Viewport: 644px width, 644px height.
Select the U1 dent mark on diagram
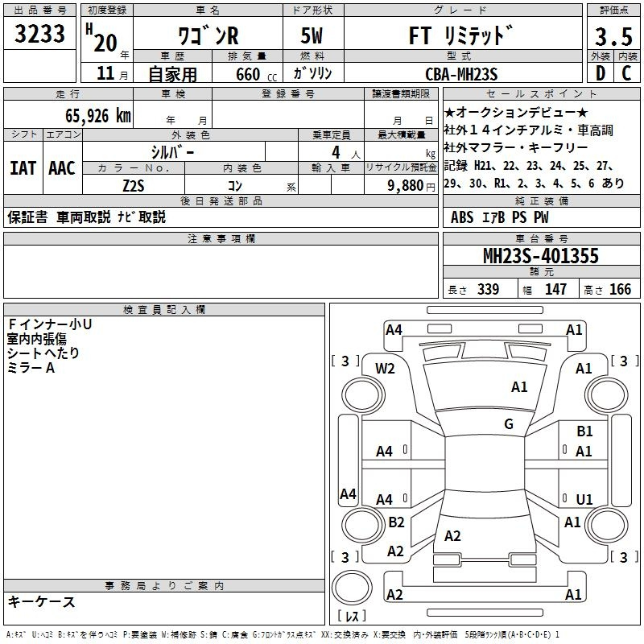(584, 499)
